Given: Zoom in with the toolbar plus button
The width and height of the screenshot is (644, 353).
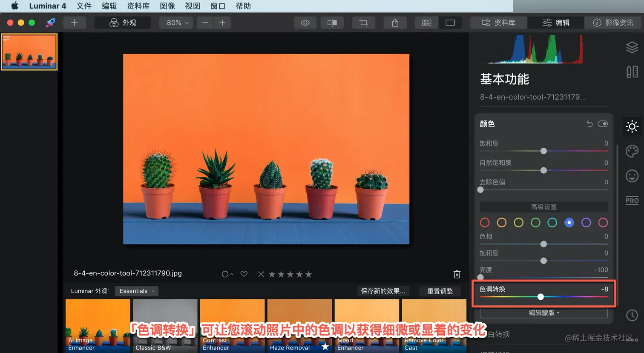Looking at the screenshot, I should 222,23.
